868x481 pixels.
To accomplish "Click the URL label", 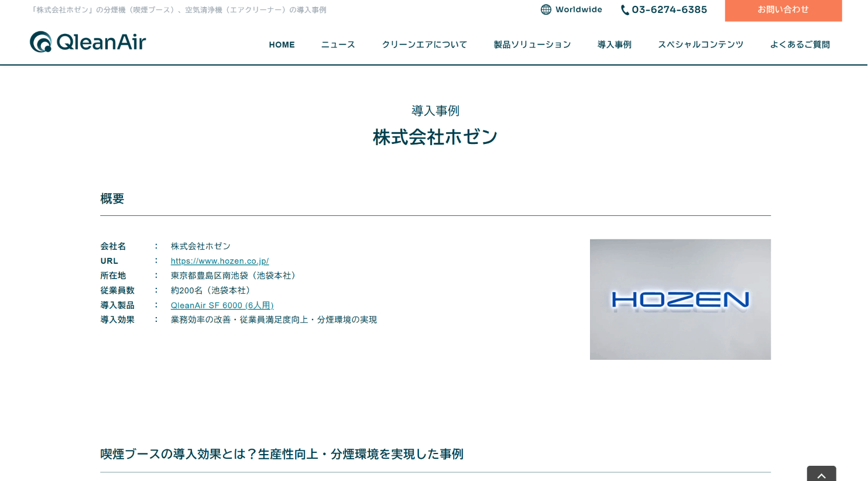I will pyautogui.click(x=109, y=261).
